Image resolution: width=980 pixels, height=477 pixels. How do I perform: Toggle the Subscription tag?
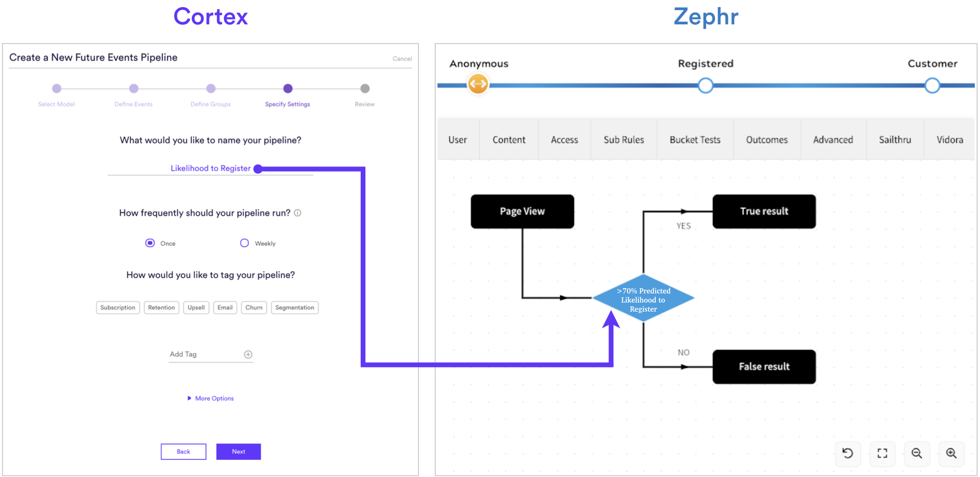coord(118,307)
